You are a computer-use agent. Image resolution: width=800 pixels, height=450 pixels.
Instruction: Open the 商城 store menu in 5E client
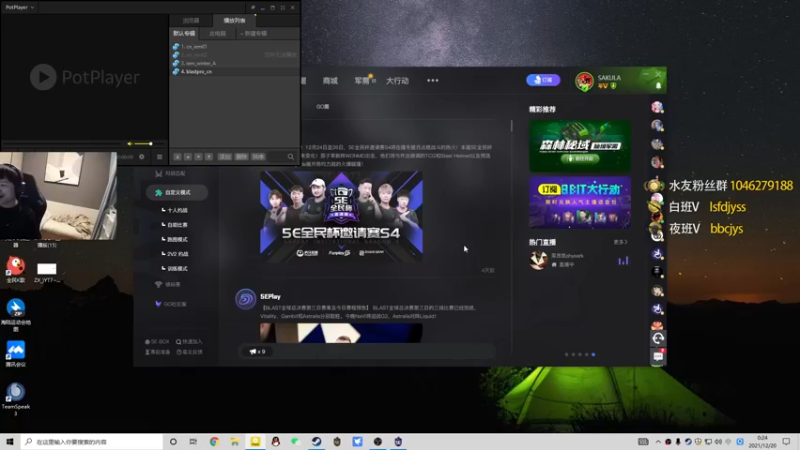330,81
